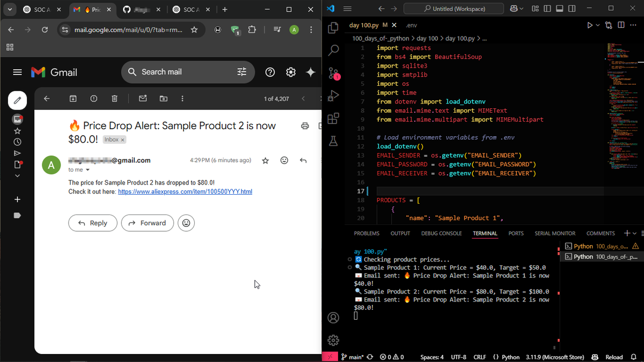Open VS Code notifications bell in status bar
Image resolution: width=644 pixels, height=362 pixels.
pyautogui.click(x=634, y=357)
